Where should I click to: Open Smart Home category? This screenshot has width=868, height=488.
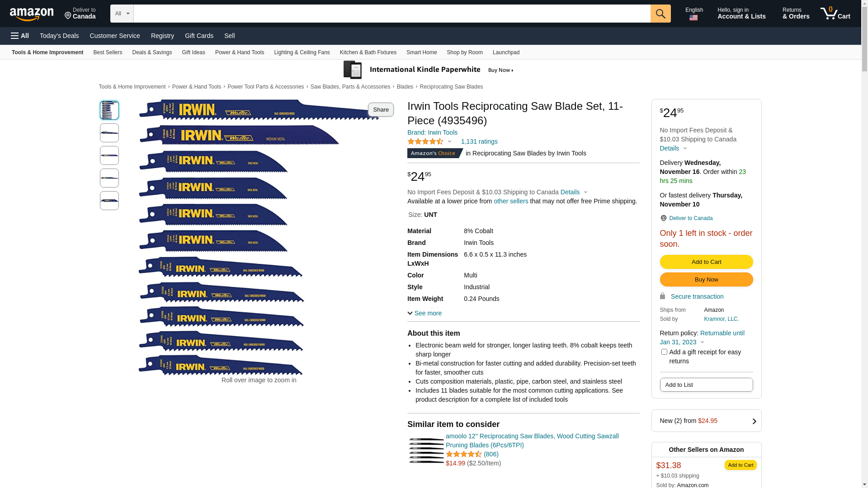(x=421, y=52)
